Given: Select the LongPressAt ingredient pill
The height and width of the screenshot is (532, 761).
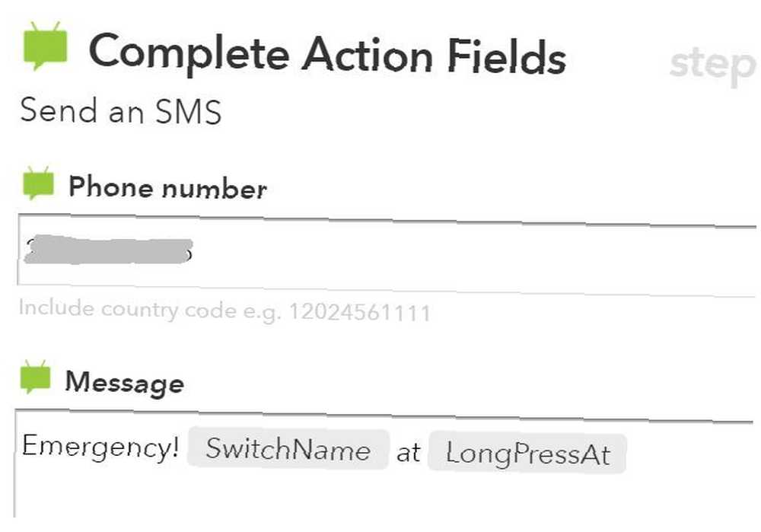Looking at the screenshot, I should coord(527,454).
